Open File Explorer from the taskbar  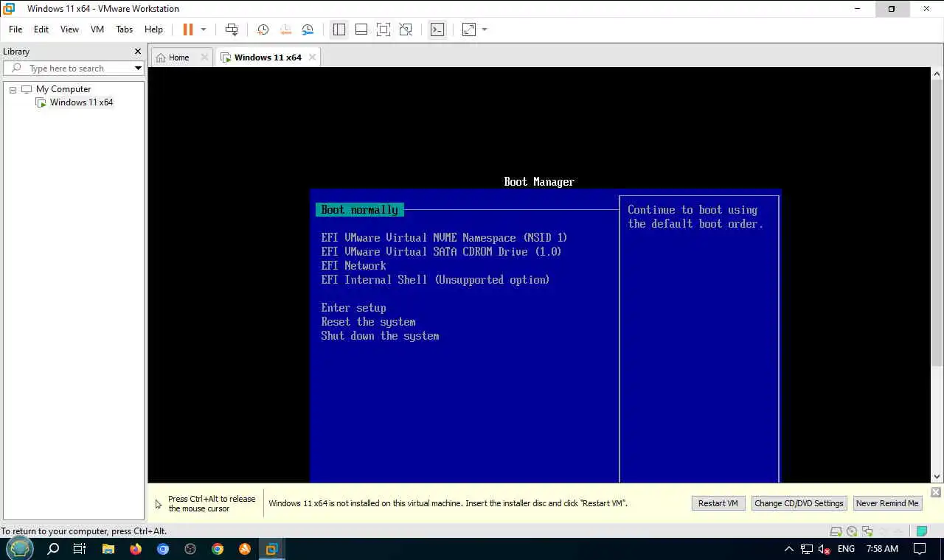click(108, 549)
